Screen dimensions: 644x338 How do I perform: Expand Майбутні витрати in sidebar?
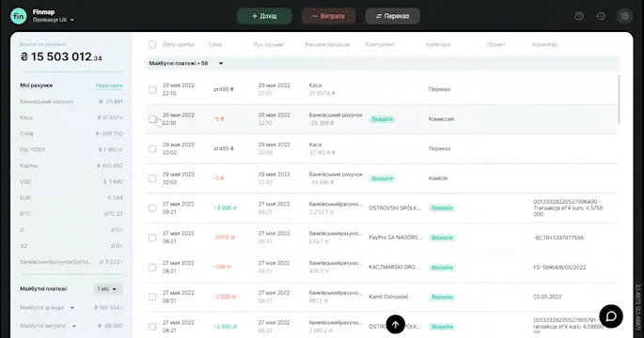(74, 326)
